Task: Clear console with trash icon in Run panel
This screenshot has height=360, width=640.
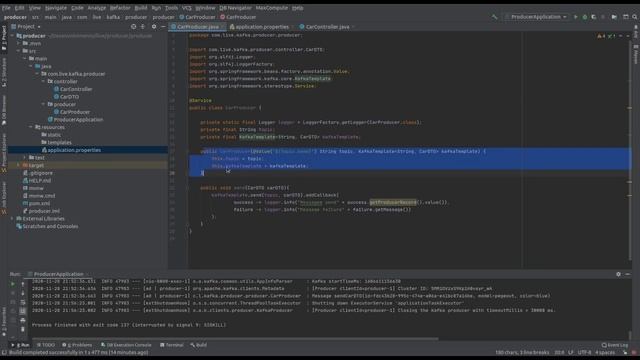Action: pyautogui.click(x=23, y=329)
